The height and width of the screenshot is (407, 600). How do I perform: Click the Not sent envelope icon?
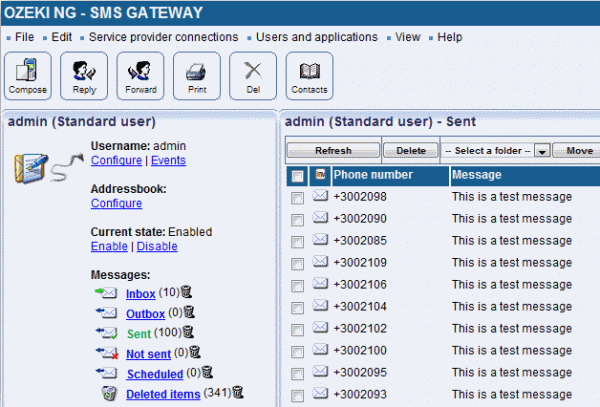click(106, 353)
